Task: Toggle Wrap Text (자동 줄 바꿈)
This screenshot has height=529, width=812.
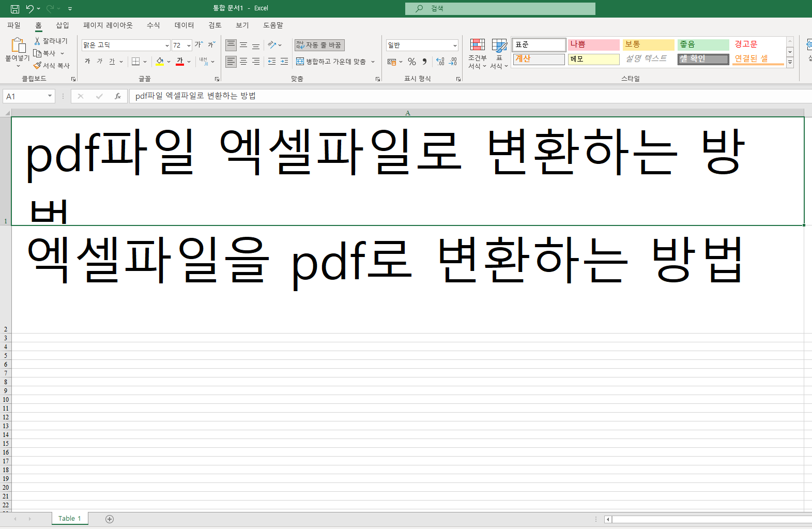Action: (319, 45)
